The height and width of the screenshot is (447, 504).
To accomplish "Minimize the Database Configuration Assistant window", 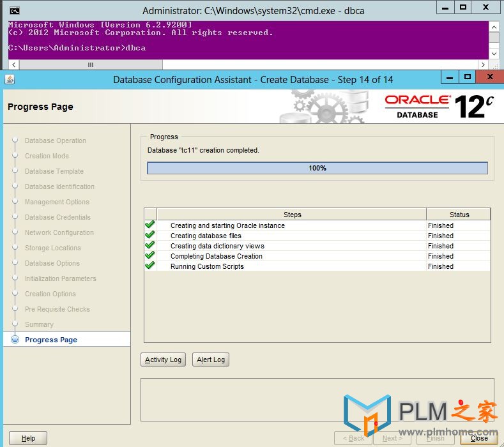I will [x=450, y=77].
